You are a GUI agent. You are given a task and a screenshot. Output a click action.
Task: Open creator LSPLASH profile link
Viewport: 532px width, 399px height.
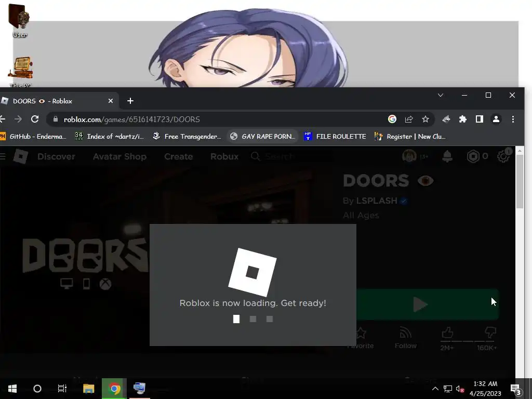click(377, 201)
